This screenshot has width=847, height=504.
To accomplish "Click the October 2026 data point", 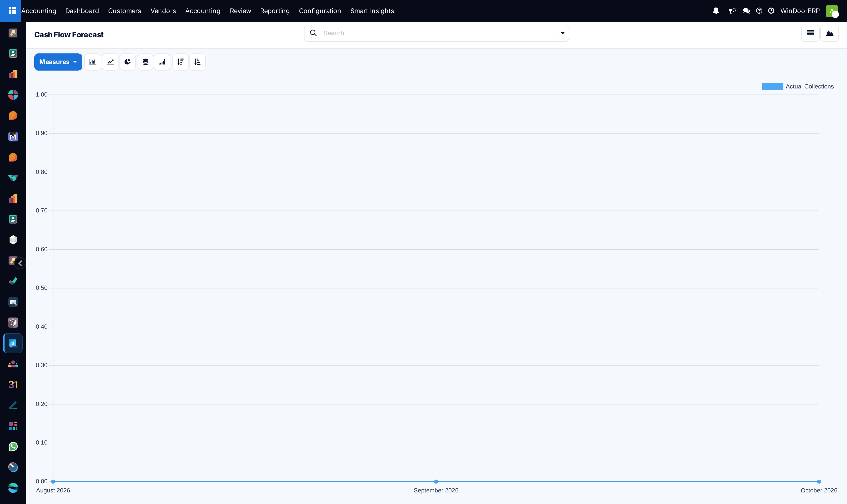I will [819, 482].
